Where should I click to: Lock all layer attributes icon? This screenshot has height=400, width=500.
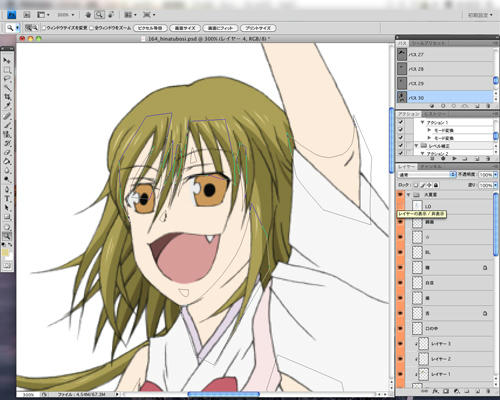436,185
